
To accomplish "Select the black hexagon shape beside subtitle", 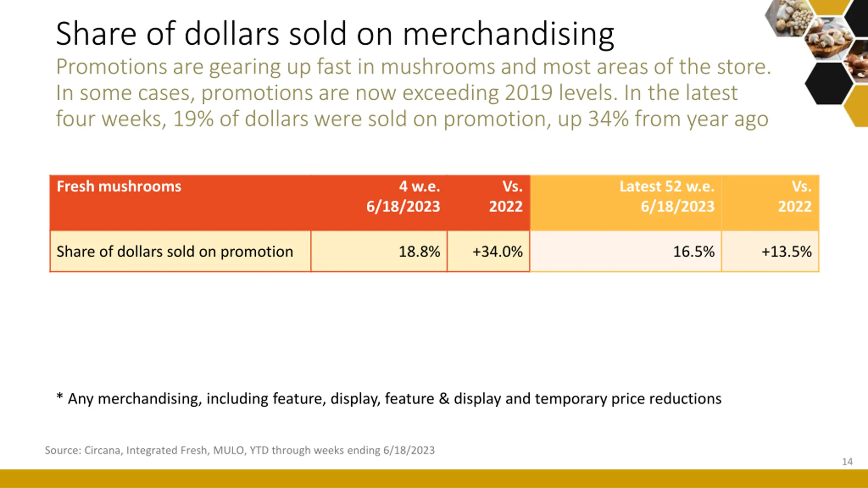I will coord(829,83).
